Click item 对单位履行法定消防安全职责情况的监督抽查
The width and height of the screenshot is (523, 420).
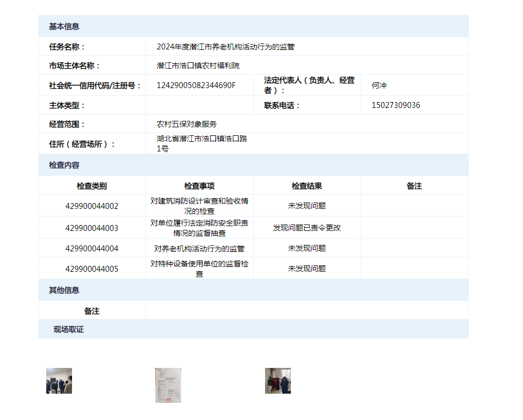coord(199,228)
